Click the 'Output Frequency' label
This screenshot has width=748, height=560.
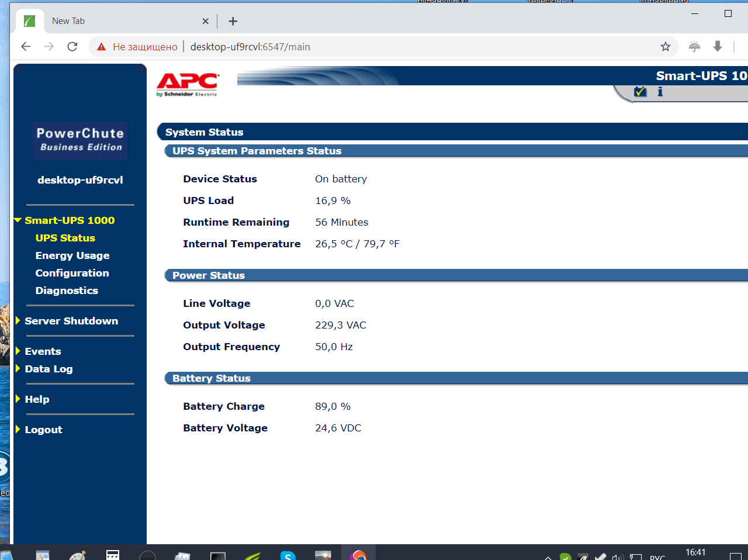click(x=231, y=347)
